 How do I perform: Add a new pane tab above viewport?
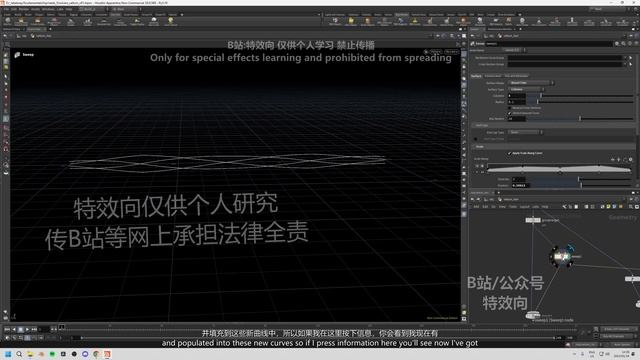tap(50, 29)
